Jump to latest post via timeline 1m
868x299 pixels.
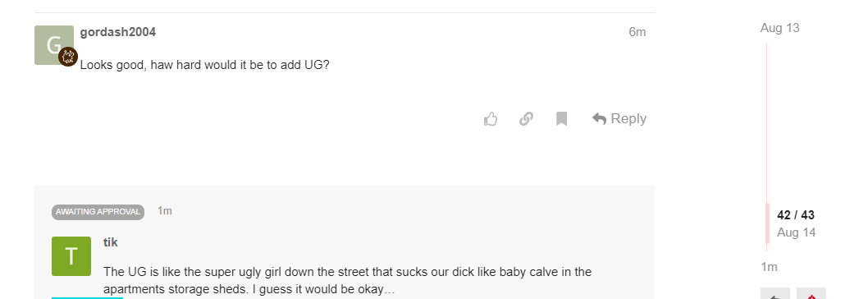click(x=769, y=267)
